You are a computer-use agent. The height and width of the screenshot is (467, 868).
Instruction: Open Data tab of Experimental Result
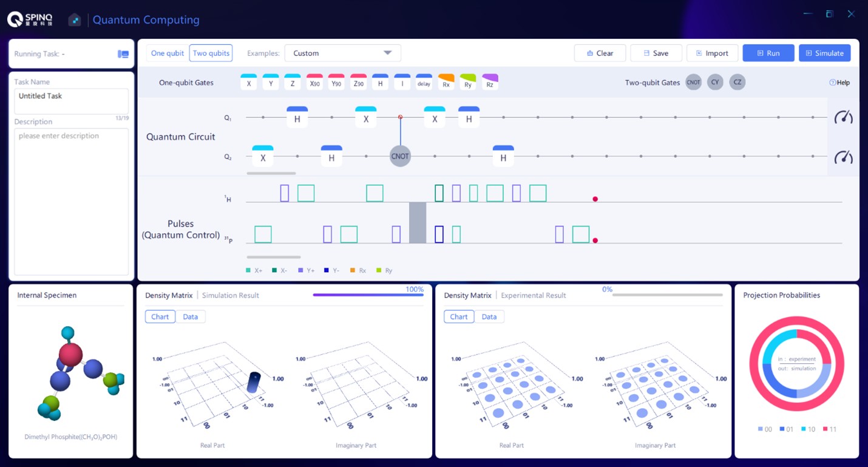(x=489, y=317)
